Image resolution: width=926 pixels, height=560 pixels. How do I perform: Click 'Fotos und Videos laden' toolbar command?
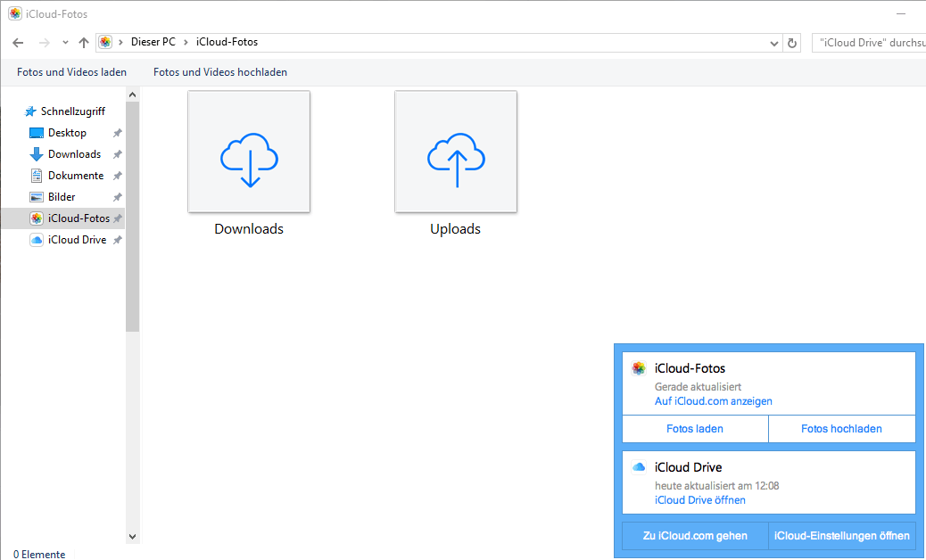[71, 72]
